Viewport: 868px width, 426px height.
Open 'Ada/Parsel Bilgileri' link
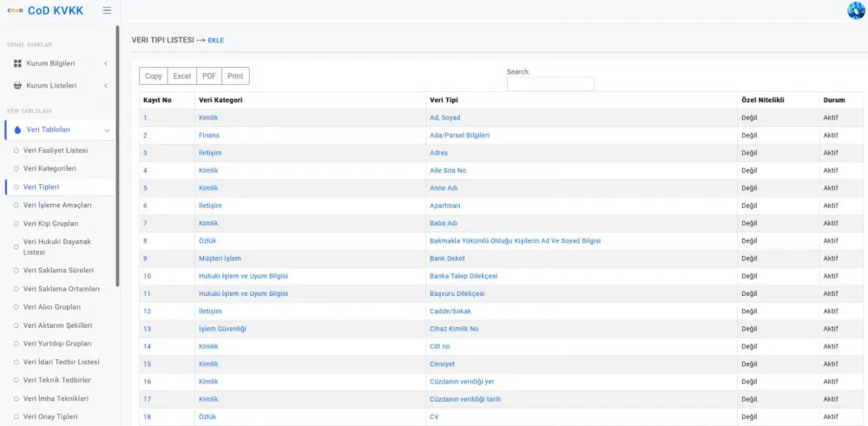(459, 135)
